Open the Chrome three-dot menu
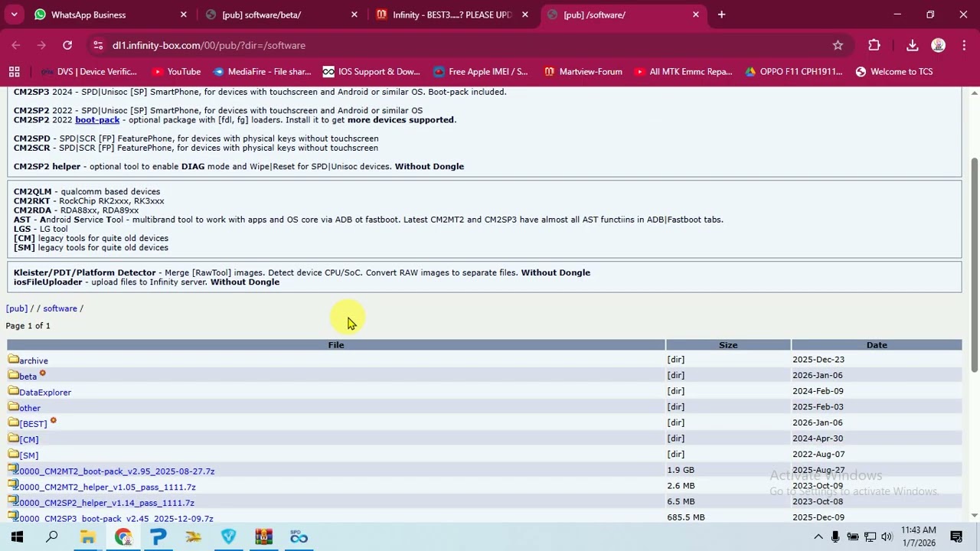 [963, 45]
